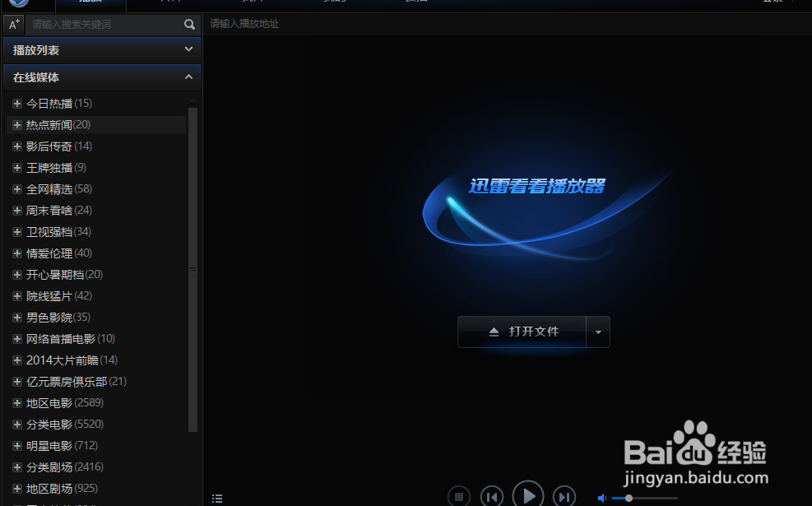Screen dimensions: 812x506
Task: Select 亿元票房俱乐部 (21) row
Action: [96, 382]
